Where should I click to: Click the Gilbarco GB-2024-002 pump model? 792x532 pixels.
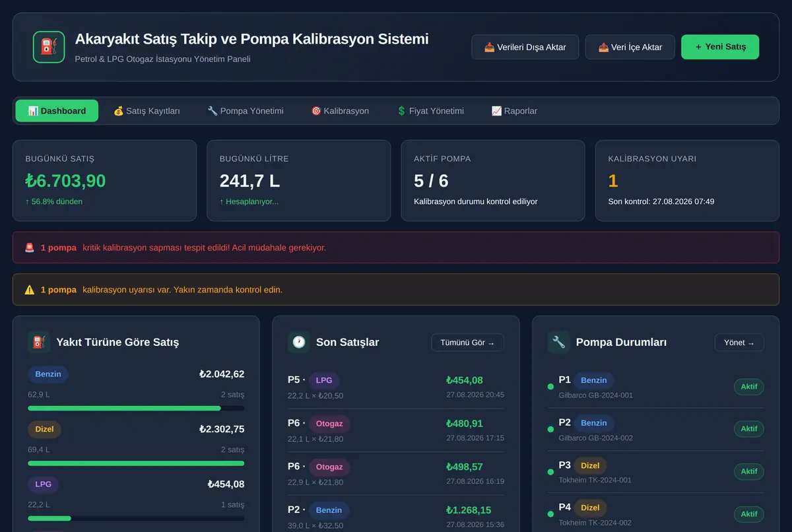(x=596, y=438)
